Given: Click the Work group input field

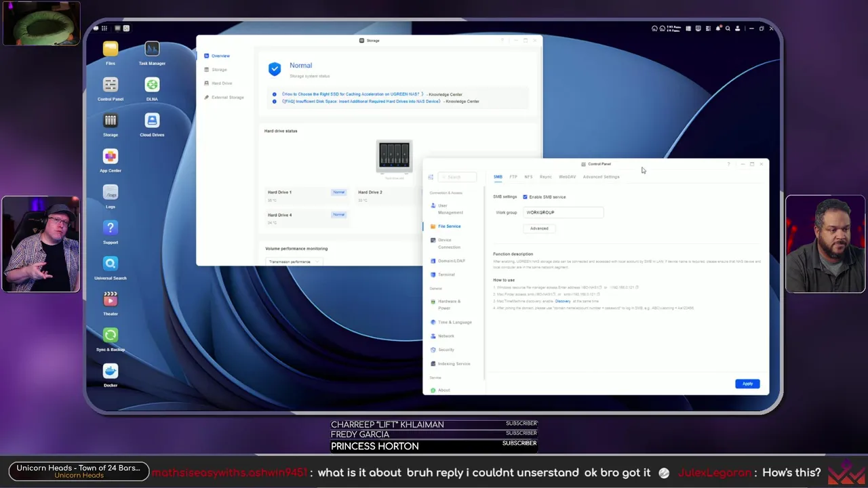Looking at the screenshot, I should (563, 213).
